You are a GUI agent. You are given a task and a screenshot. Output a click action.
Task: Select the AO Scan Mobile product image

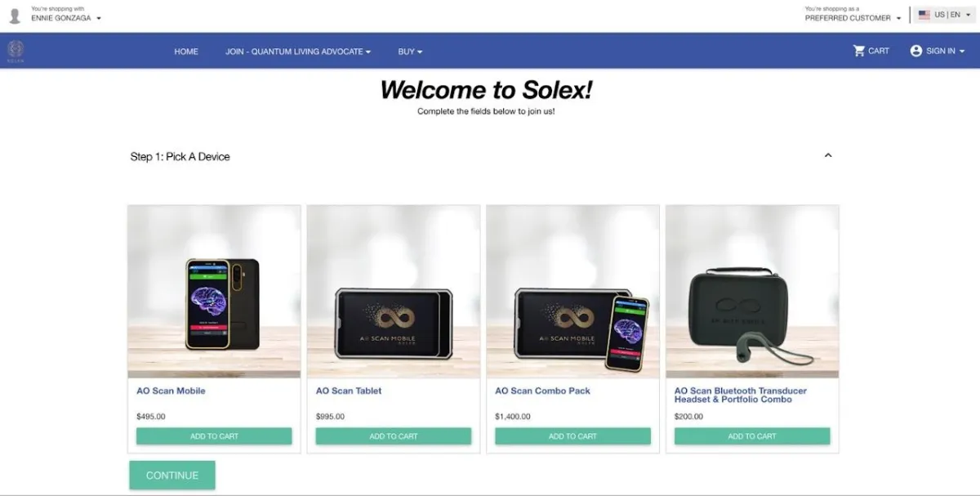[214, 292]
